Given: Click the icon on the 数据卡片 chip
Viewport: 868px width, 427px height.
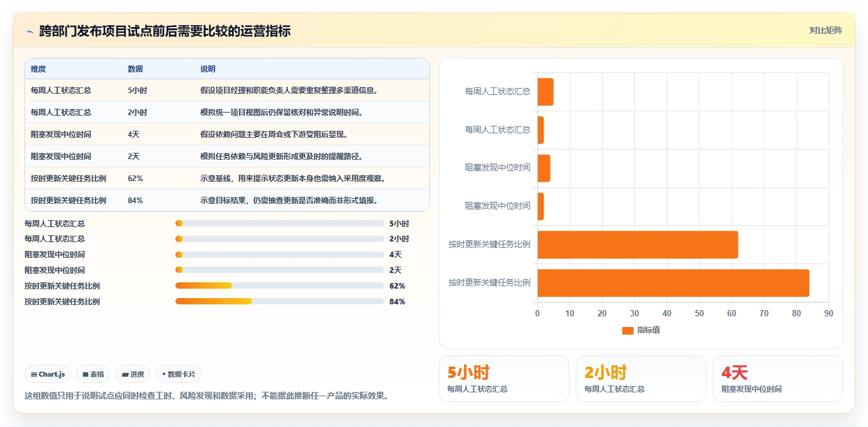Looking at the screenshot, I should (163, 374).
